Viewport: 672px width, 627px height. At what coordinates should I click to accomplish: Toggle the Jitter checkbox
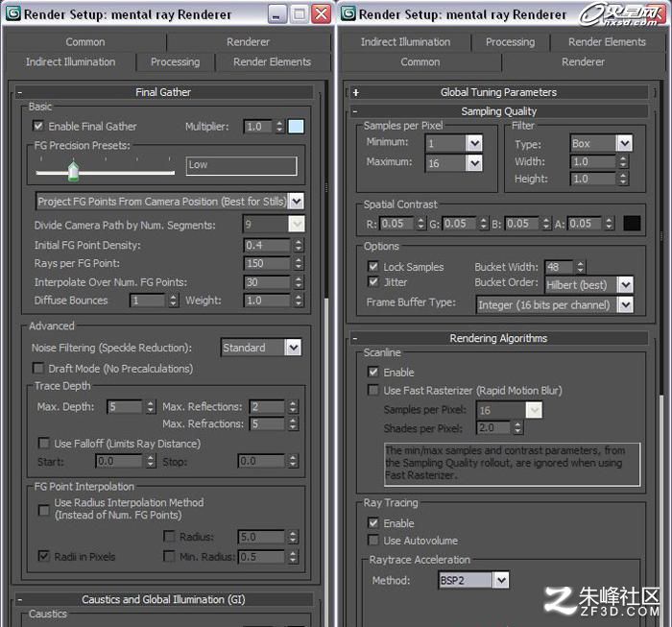tap(373, 282)
